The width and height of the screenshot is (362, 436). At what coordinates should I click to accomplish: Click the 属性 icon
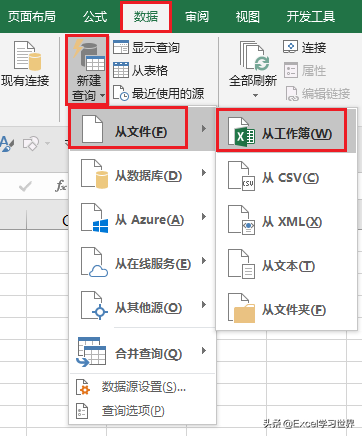(x=291, y=70)
